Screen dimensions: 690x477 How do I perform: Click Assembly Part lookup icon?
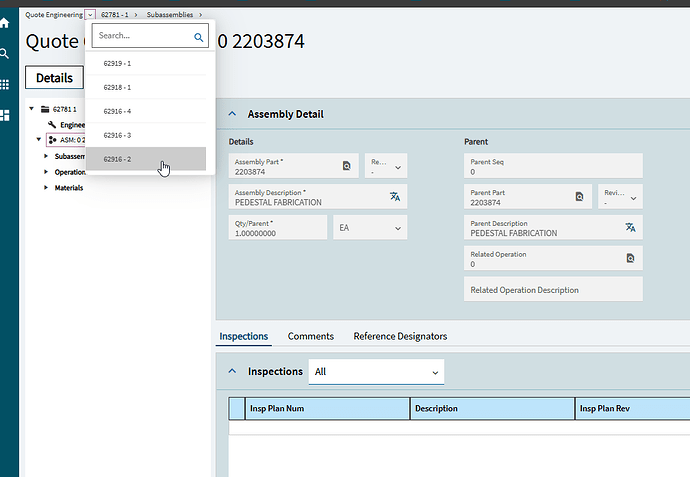click(x=347, y=166)
